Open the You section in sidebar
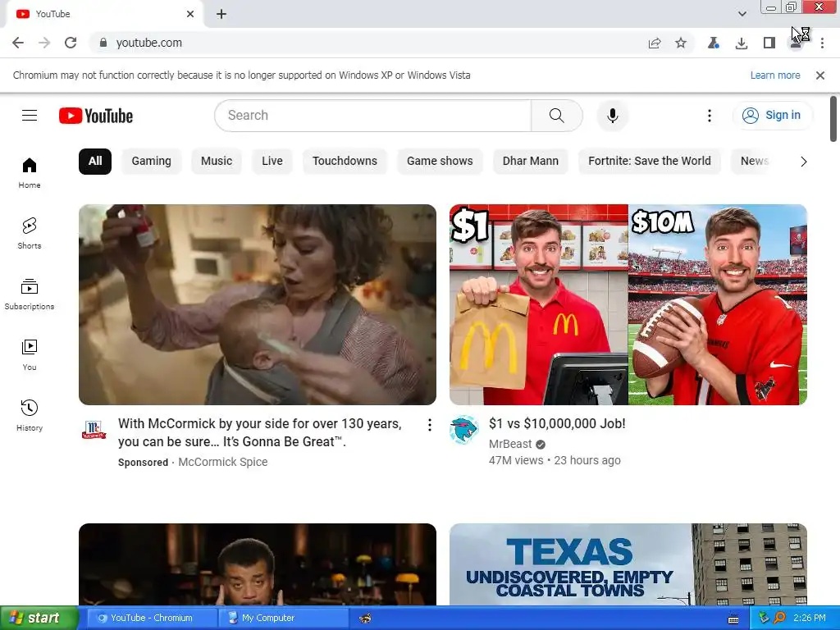The height and width of the screenshot is (630, 840). coord(30,354)
